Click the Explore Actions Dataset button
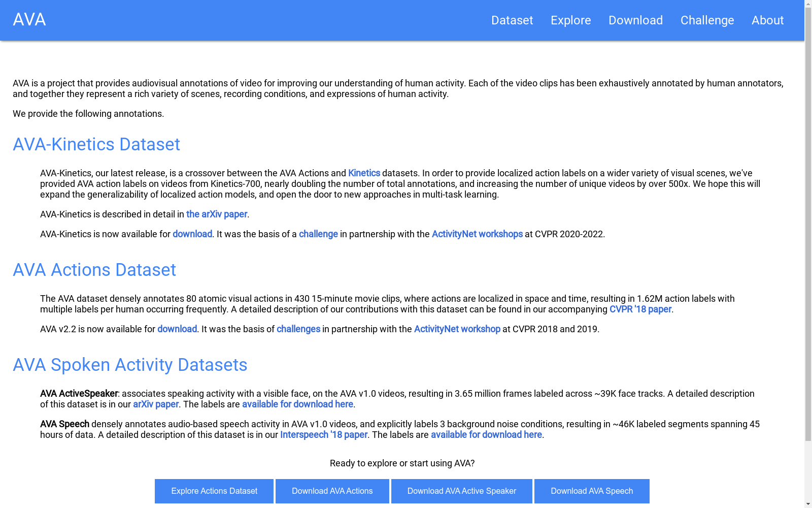Image resolution: width=812 pixels, height=508 pixels. [214, 491]
